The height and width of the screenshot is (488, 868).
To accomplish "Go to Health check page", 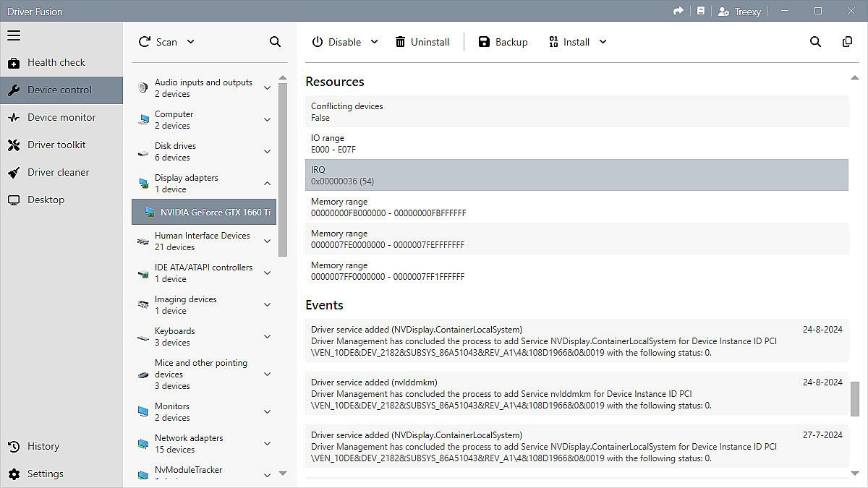I will tap(56, 63).
